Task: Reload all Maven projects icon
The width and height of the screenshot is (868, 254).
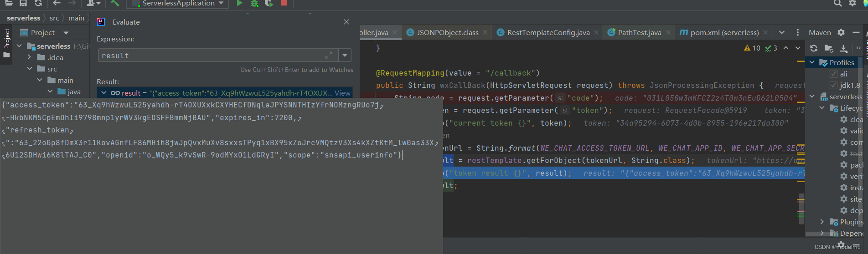Action: (814, 48)
